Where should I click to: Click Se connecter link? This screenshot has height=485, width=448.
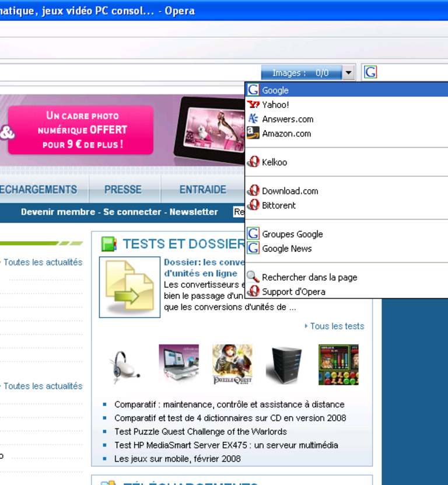click(132, 212)
